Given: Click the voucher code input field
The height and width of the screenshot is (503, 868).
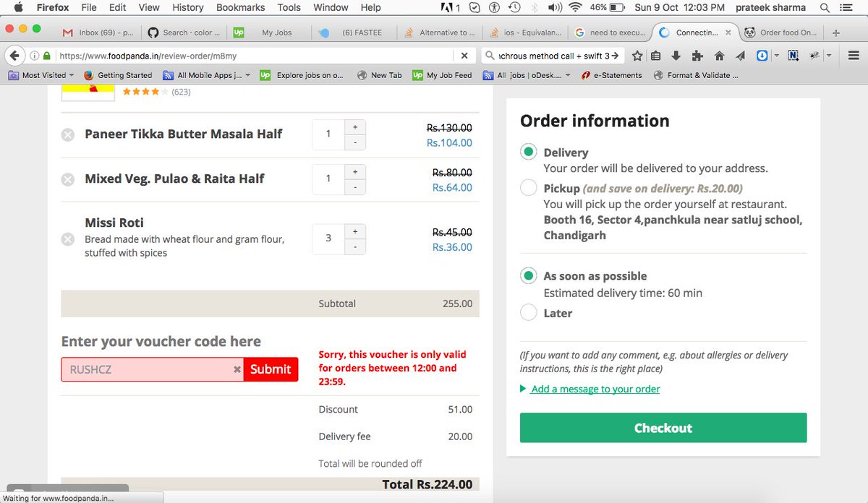Looking at the screenshot, I should point(152,369).
